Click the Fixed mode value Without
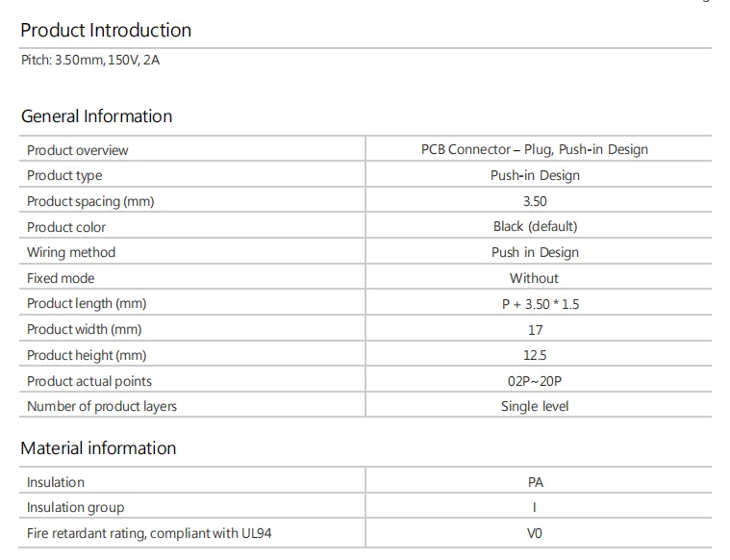 (x=534, y=278)
